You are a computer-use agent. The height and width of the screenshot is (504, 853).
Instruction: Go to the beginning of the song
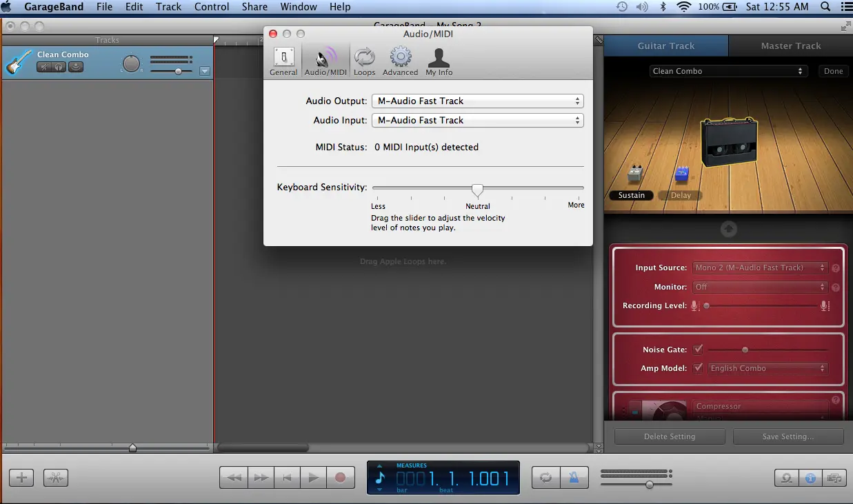[x=288, y=477]
